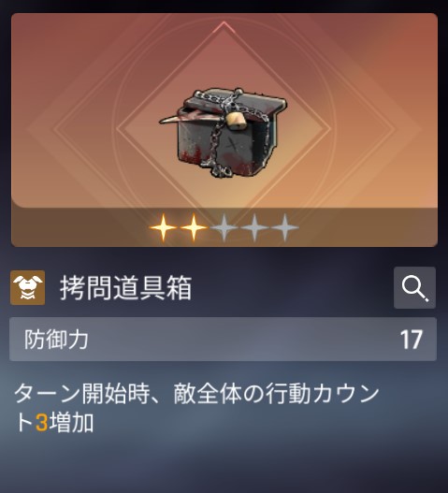Image resolution: width=448 pixels, height=493 pixels.
Task: Tap the padlock on the chest
Action: pos(236,121)
